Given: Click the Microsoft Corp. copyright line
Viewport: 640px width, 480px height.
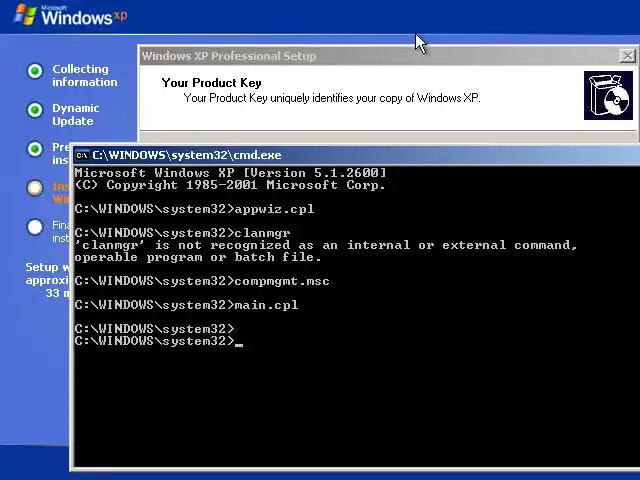Looking at the screenshot, I should click(x=230, y=185).
